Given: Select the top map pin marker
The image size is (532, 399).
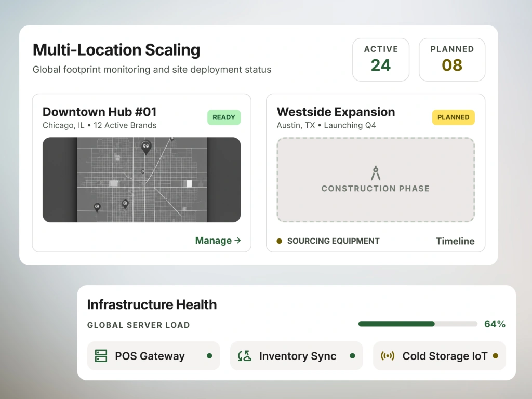Looking at the screenshot, I should (146, 148).
